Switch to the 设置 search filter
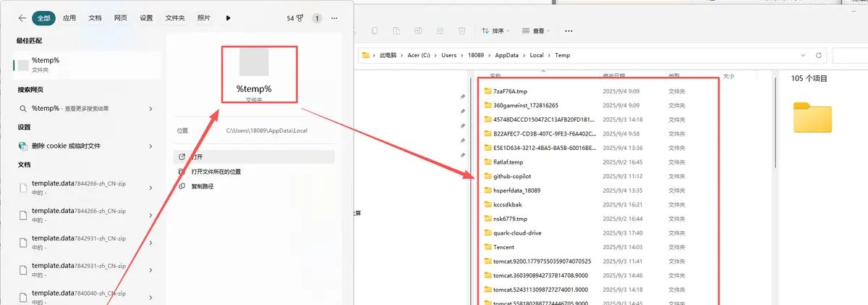 146,18
